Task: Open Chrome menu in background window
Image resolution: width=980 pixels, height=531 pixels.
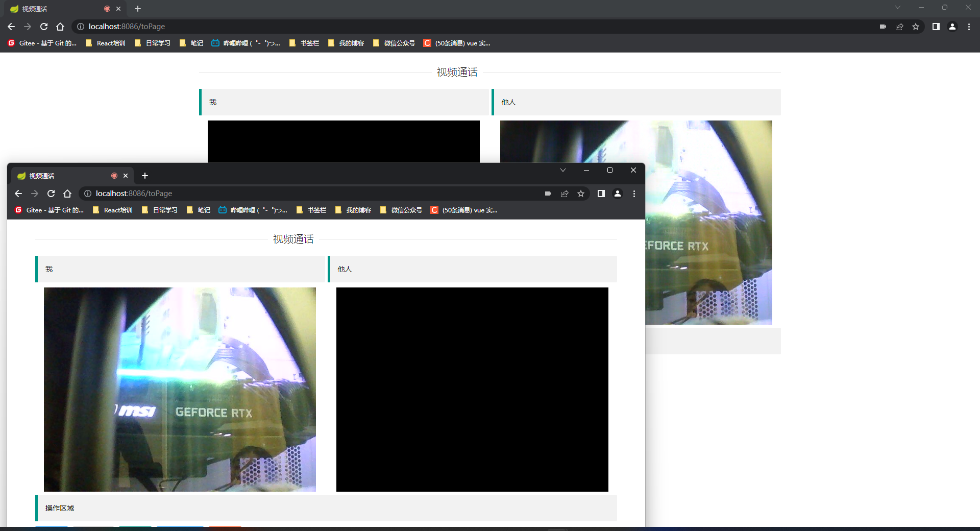Action: pos(969,27)
